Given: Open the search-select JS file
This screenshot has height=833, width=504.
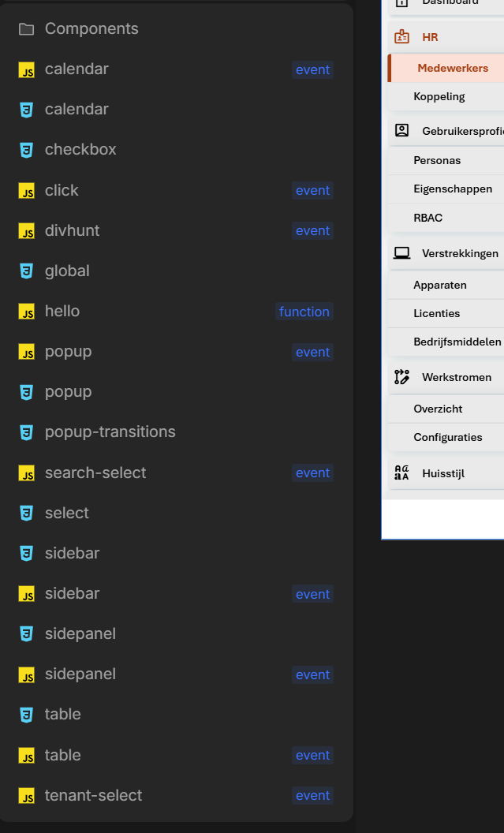Looking at the screenshot, I should (x=95, y=473).
